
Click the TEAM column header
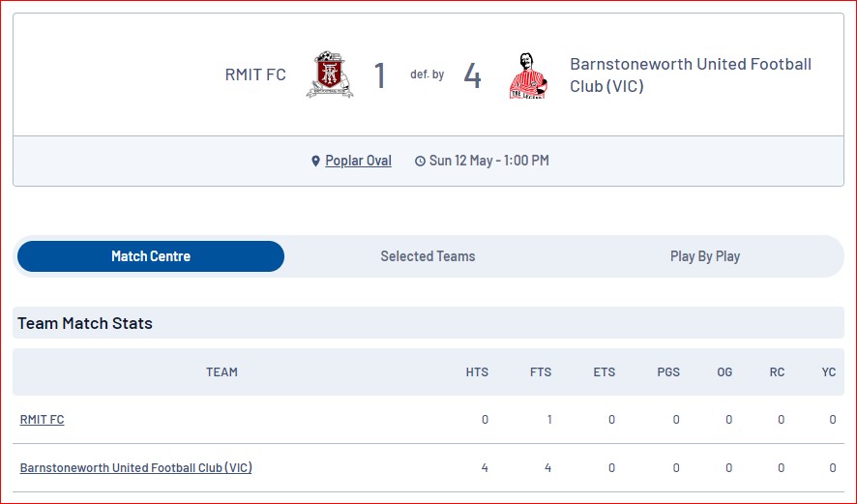(x=222, y=372)
